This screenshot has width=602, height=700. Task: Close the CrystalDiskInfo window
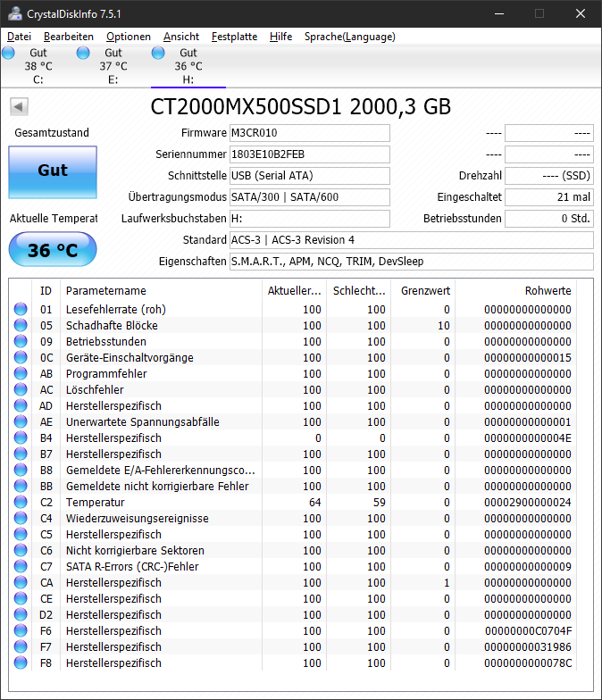coord(581,13)
